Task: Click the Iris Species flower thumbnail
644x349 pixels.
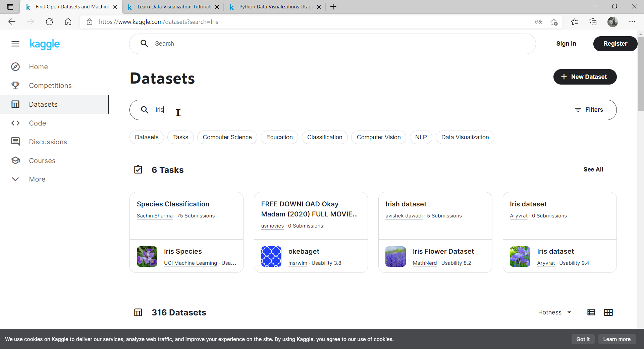Action: tap(147, 257)
